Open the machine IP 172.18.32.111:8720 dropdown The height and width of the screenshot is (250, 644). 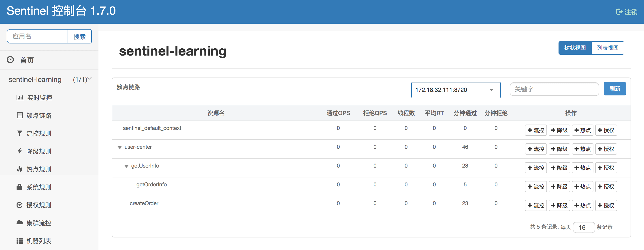456,90
